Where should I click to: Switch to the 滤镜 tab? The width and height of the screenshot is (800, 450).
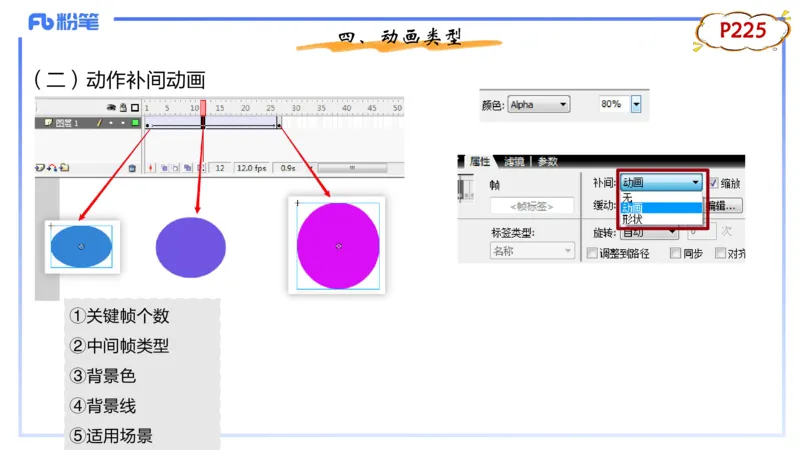pyautogui.click(x=514, y=162)
